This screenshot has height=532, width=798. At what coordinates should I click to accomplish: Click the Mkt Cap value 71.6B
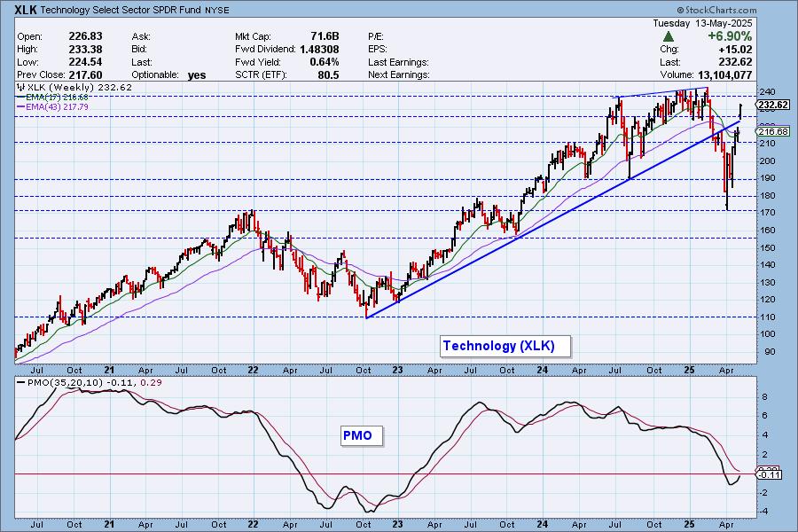pyautogui.click(x=325, y=36)
